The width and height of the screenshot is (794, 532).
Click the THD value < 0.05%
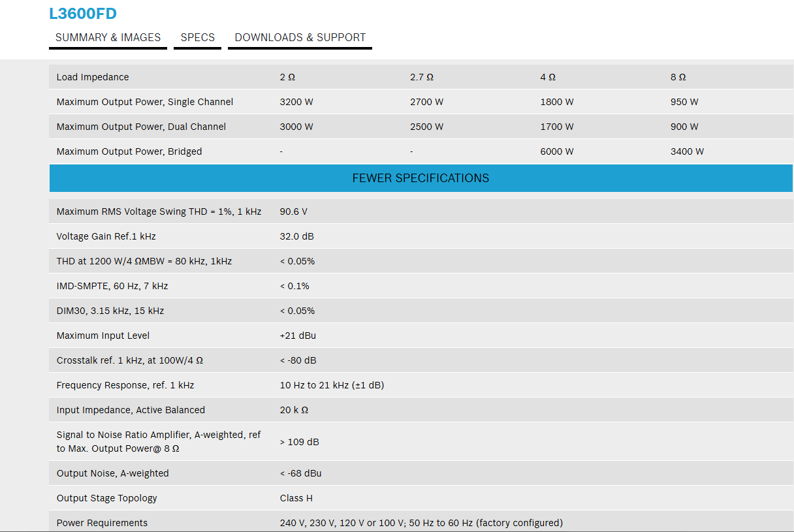click(x=297, y=261)
